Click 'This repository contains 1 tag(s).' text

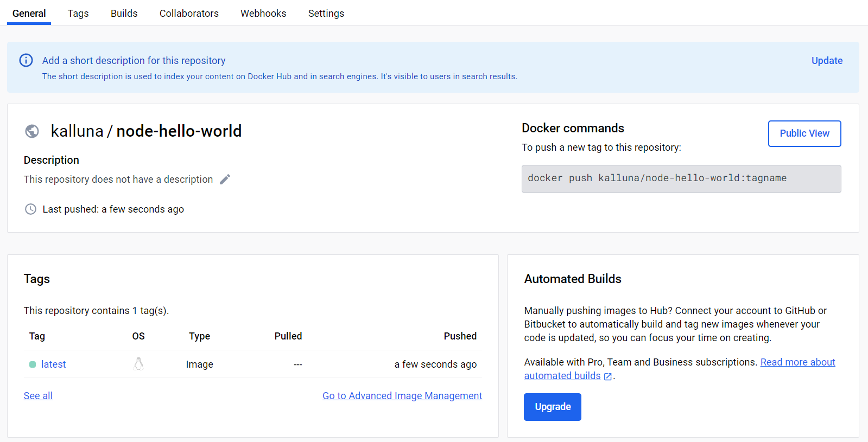pyautogui.click(x=96, y=311)
